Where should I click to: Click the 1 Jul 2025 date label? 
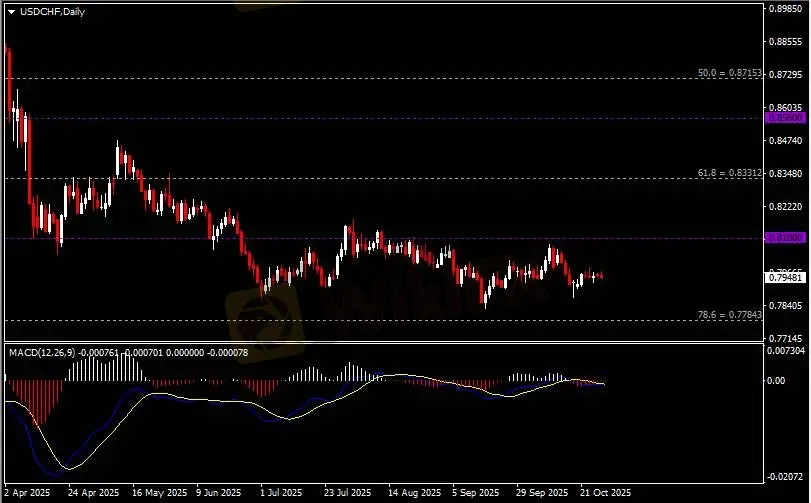point(281,493)
